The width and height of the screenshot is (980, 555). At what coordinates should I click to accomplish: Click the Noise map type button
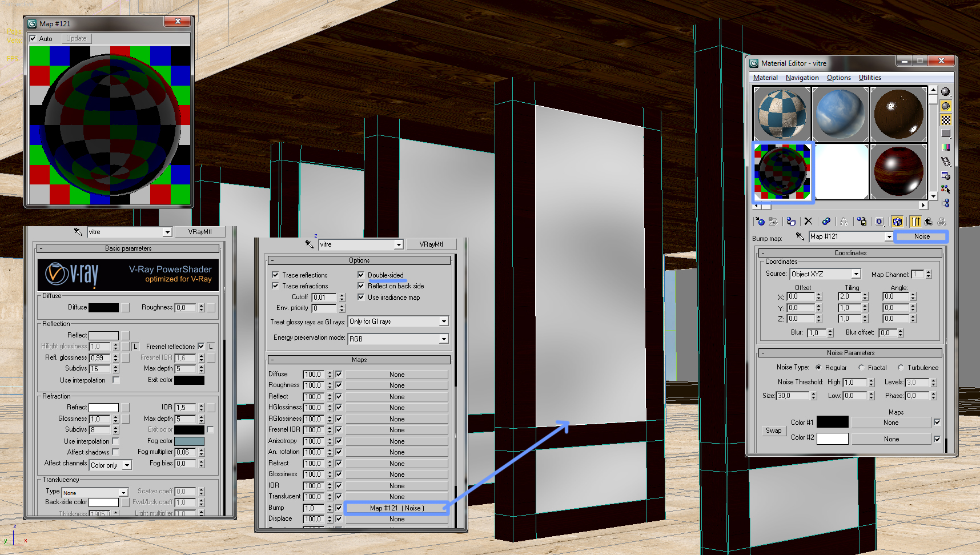[x=922, y=236]
